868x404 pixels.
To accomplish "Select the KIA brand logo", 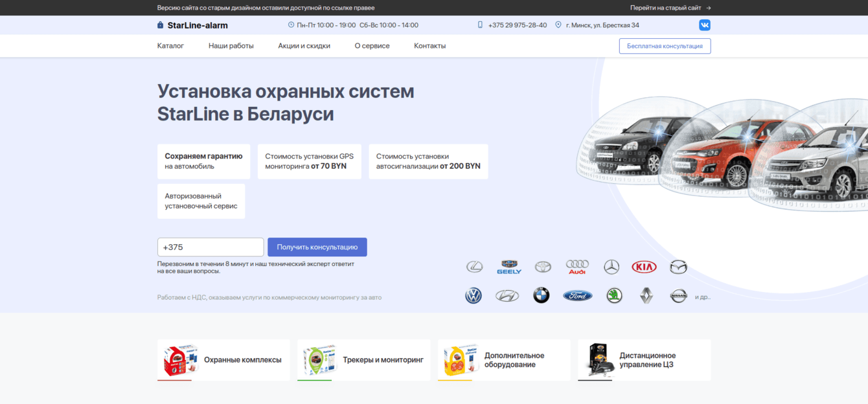I will [x=644, y=267].
